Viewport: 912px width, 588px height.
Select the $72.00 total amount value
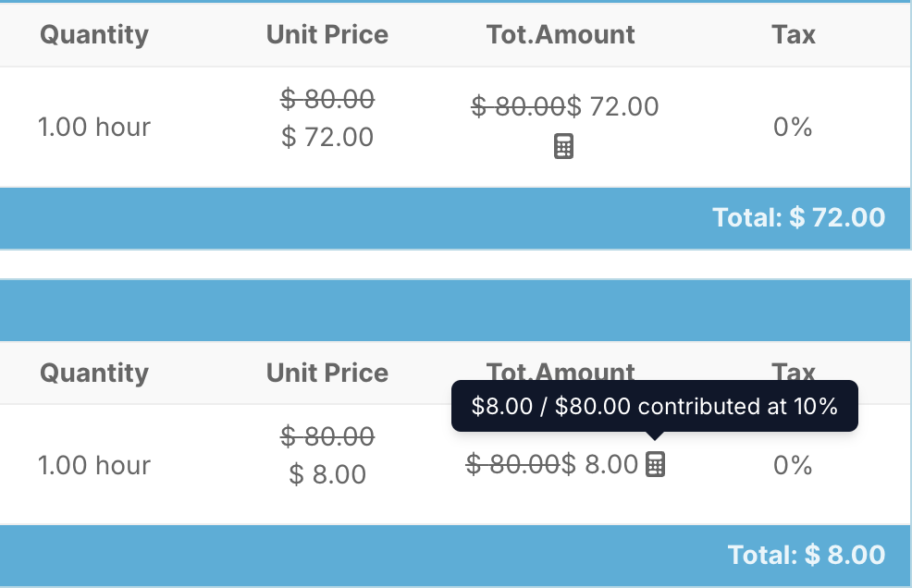point(613,106)
